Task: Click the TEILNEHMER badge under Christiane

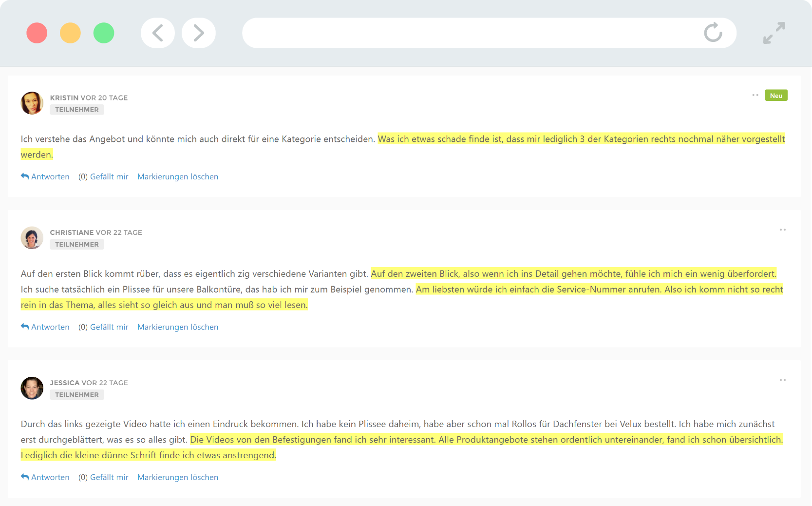Action: point(77,244)
